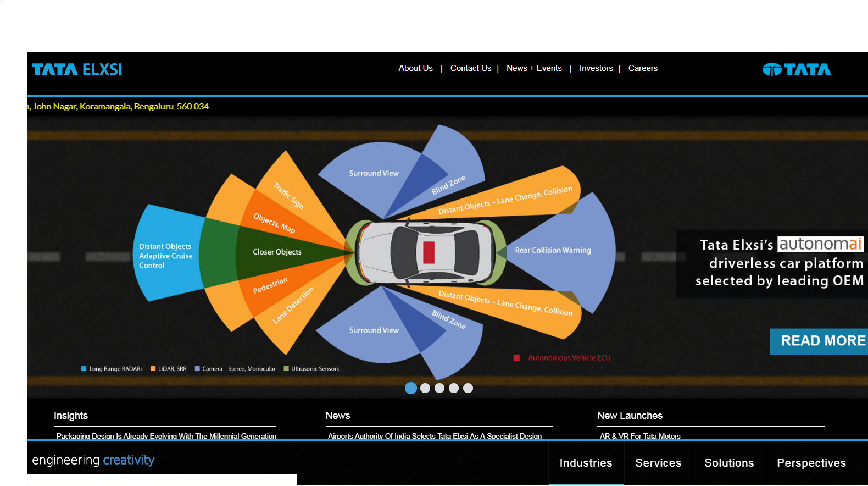Image resolution: width=868 pixels, height=486 pixels.
Task: Select the first carousel slide dot
Action: pyautogui.click(x=410, y=388)
